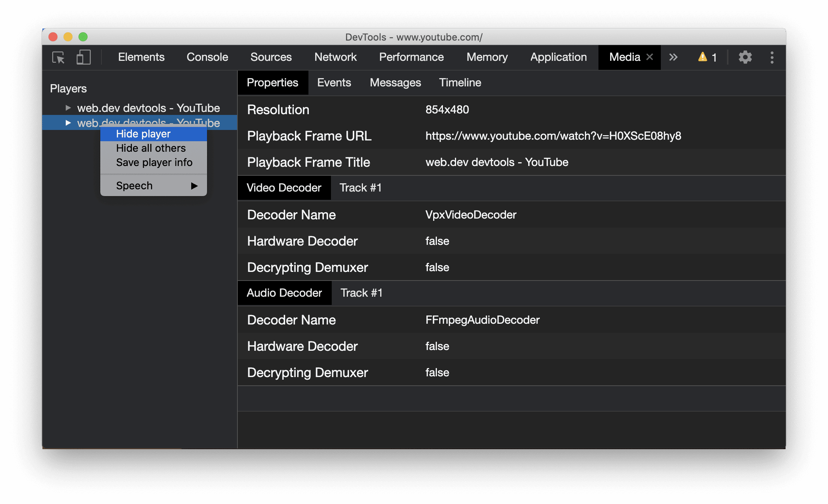Expand the second web.dev devtools player
The height and width of the screenshot is (504, 828).
point(67,122)
